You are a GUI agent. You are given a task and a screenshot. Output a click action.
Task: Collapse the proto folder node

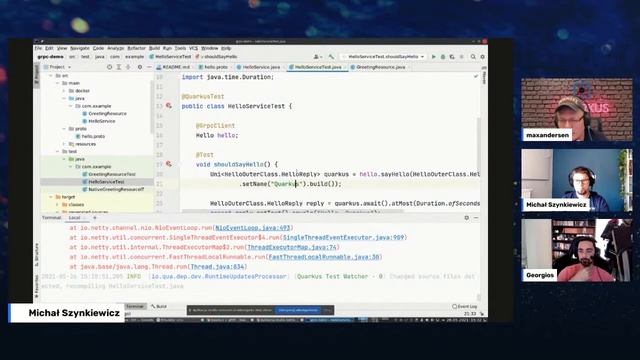coord(64,129)
